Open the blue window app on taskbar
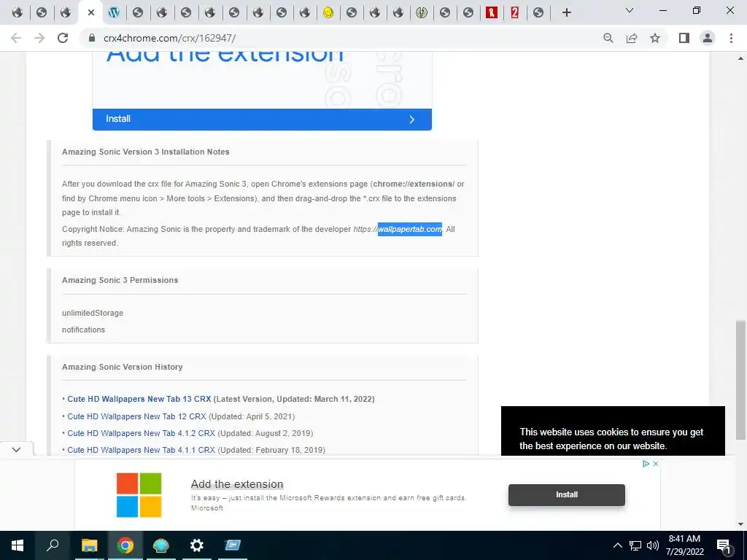 pos(233,545)
